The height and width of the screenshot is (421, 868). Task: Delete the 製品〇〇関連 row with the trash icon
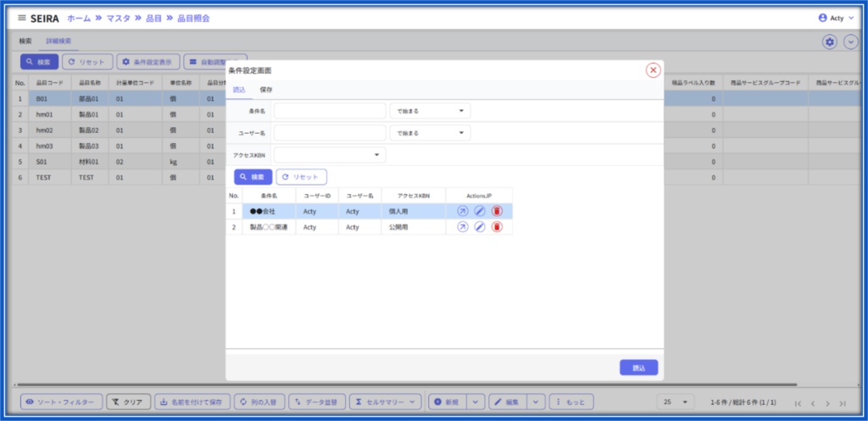tap(497, 227)
